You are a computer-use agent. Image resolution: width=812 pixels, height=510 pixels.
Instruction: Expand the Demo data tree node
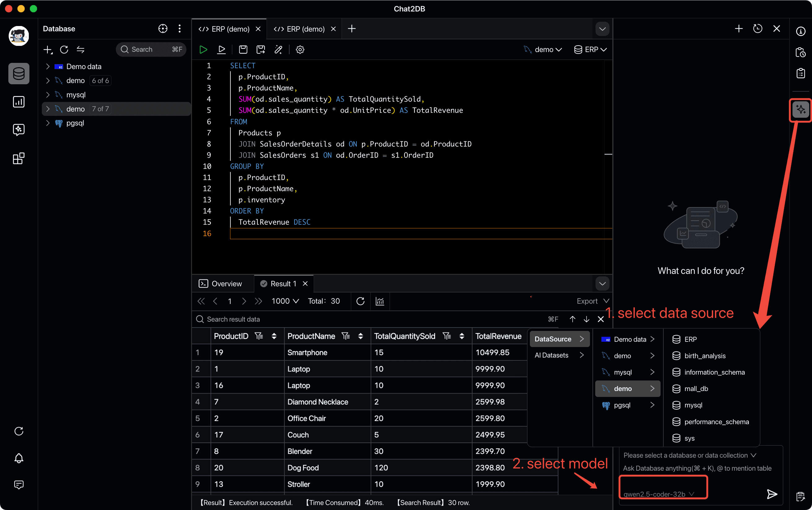48,66
